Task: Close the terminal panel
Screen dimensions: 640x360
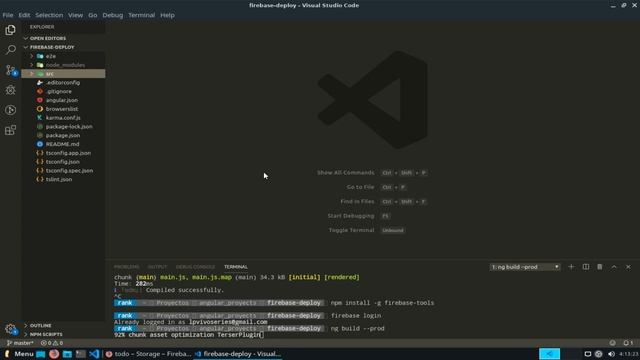Action: [628, 267]
